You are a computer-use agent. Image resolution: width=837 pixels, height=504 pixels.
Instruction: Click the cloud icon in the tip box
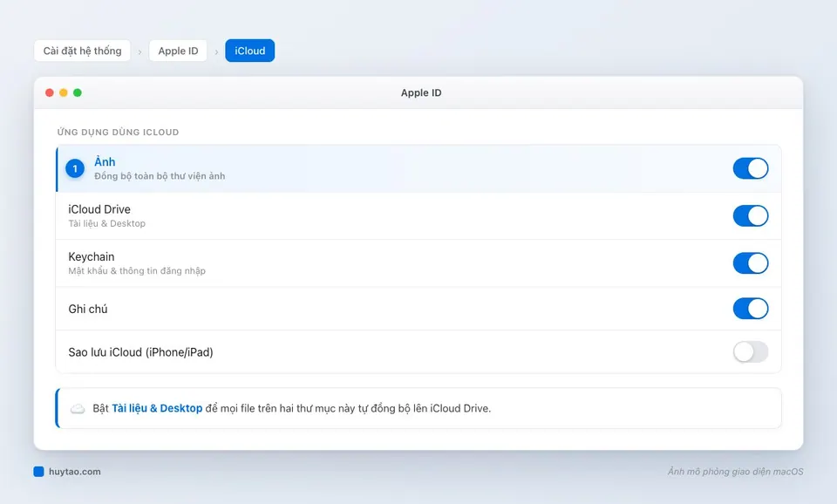(78, 409)
